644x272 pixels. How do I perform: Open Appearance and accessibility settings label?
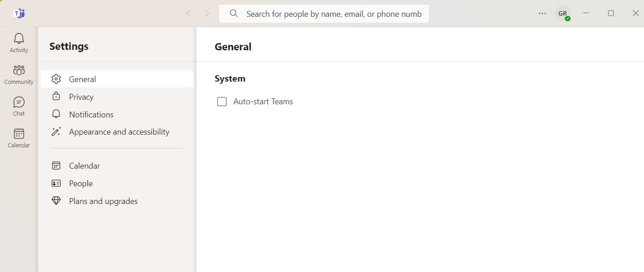tap(120, 132)
